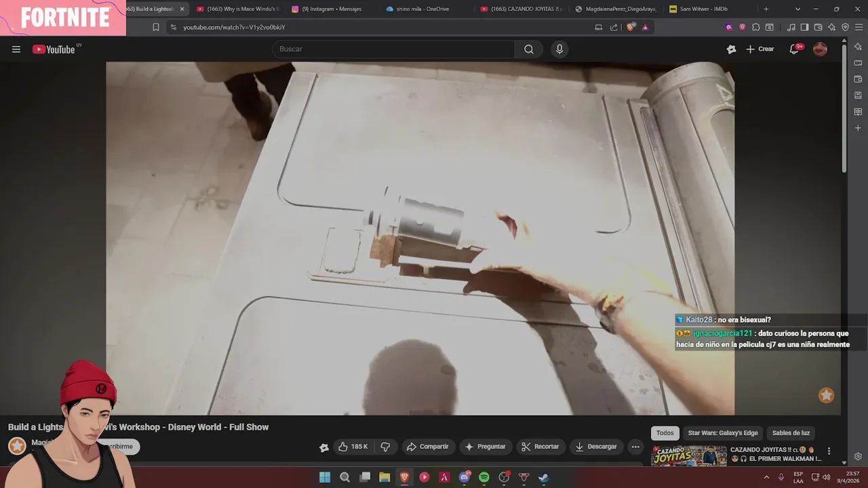The image size is (868, 488).
Task: Select the Star Wars: Galaxy's Edge chip
Action: (x=723, y=433)
